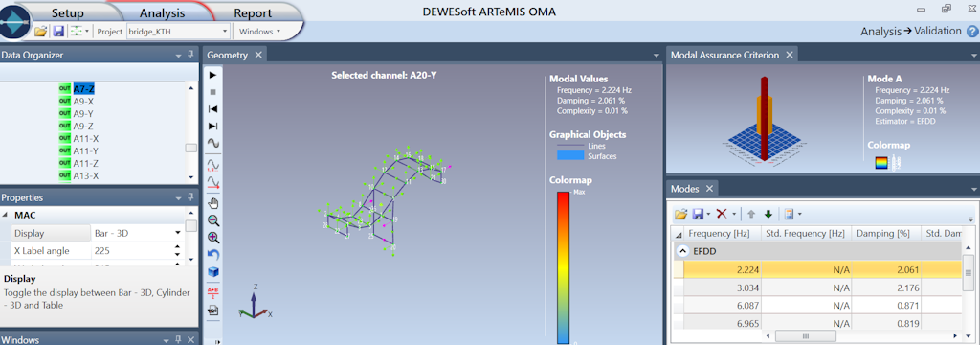
Task: Close the Modes tab
Action: coord(709,189)
